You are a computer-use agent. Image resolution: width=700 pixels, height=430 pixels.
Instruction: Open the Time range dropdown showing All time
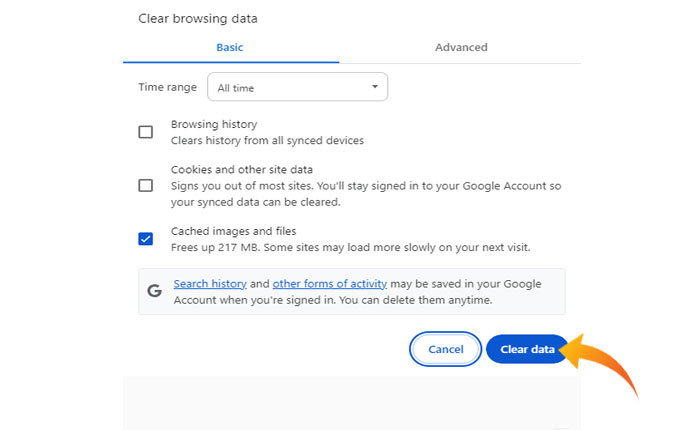tap(296, 87)
